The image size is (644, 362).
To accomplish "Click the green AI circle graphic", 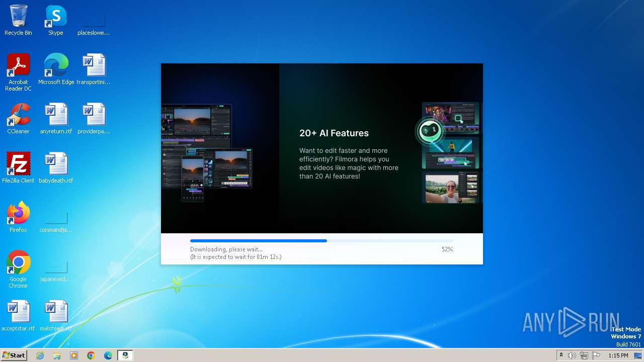I will [430, 131].
